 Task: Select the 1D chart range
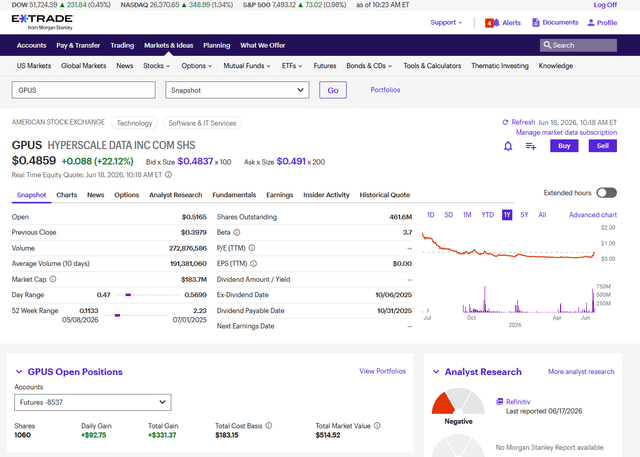point(431,215)
